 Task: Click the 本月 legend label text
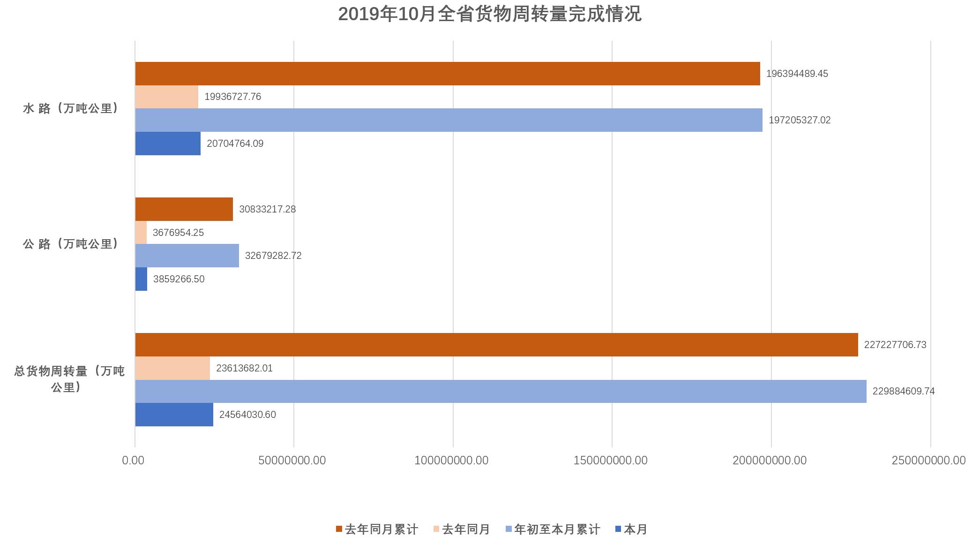click(x=635, y=530)
